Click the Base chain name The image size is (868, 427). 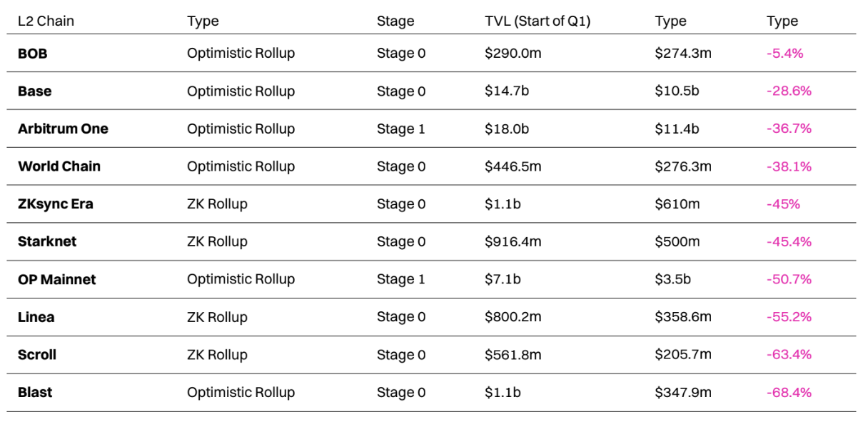point(35,91)
